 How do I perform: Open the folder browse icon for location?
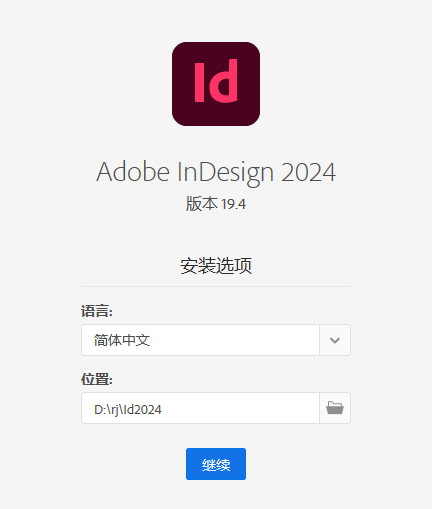tap(335, 408)
